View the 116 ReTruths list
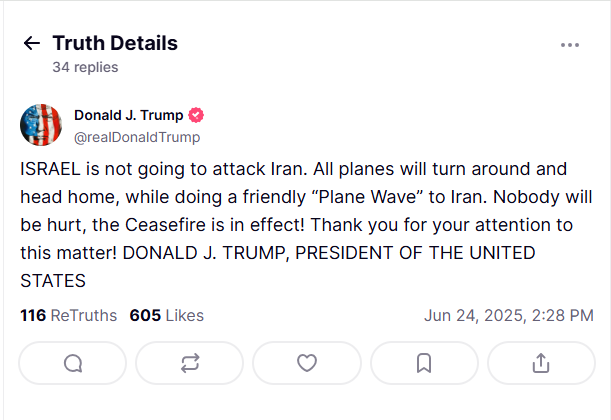The width and height of the screenshot is (611, 420). pos(69,315)
